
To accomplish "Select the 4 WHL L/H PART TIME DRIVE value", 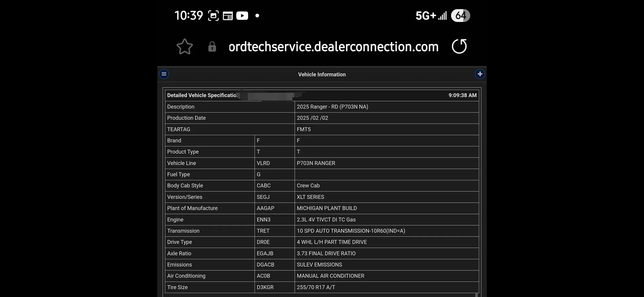I will point(332,242).
